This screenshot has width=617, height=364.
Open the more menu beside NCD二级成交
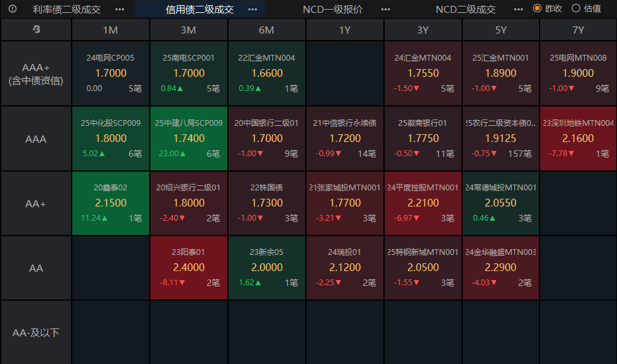[x=519, y=9]
